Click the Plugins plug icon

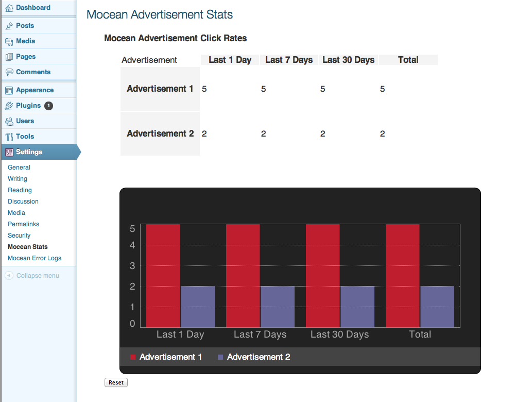9,106
